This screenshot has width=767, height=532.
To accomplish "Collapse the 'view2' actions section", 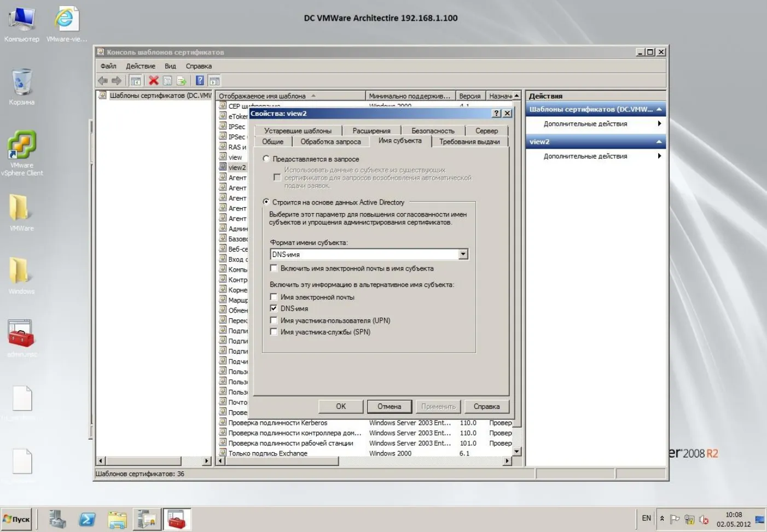I will [659, 142].
